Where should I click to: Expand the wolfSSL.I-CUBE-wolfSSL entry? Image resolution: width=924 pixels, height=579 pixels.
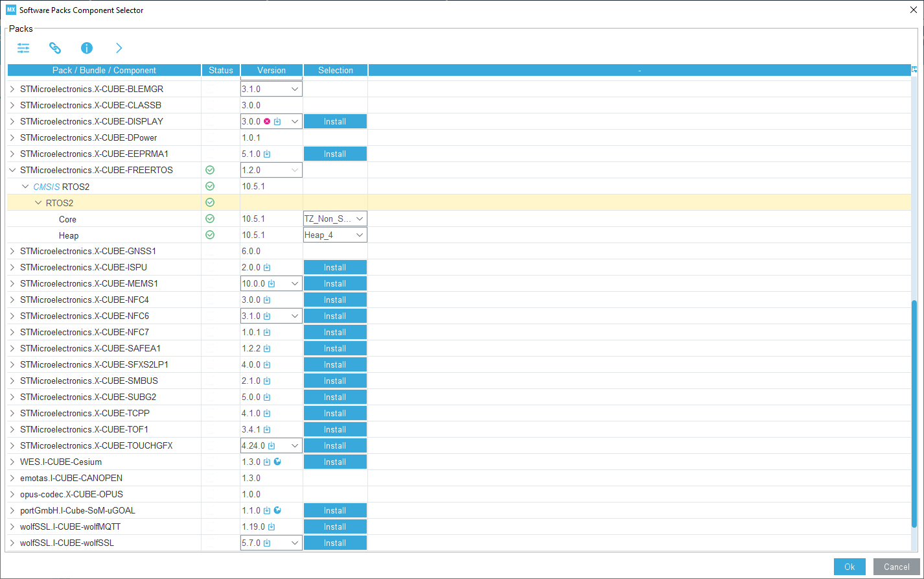coord(12,543)
